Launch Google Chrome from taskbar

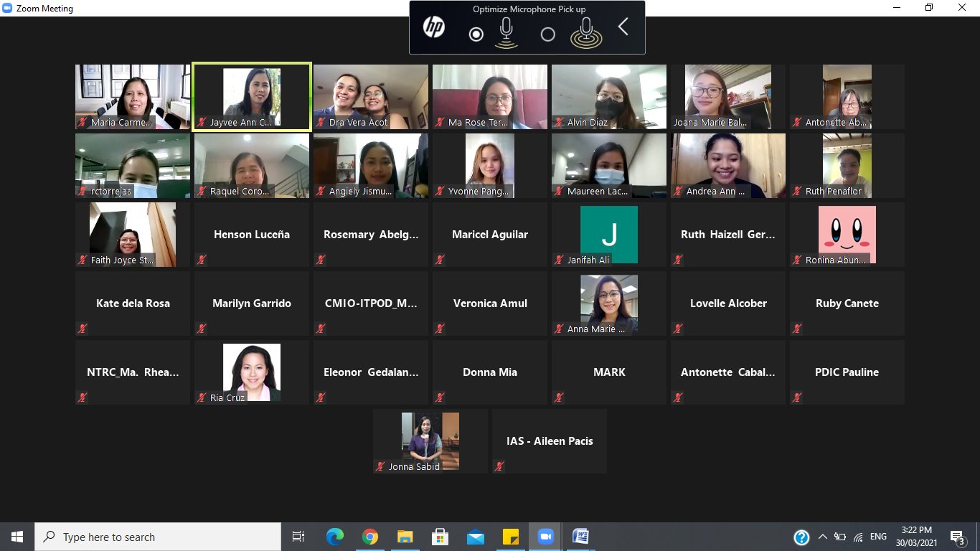pyautogui.click(x=369, y=537)
